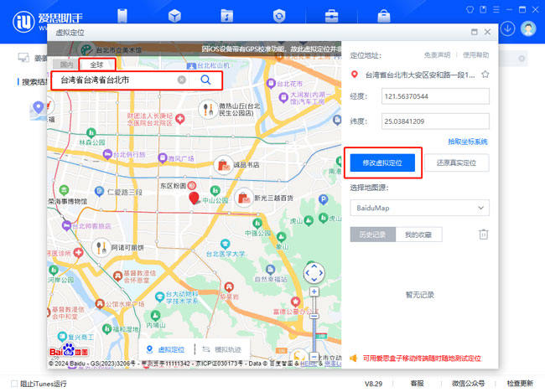The width and height of the screenshot is (545, 392).
Task: Click the download manager circle icon
Action: (508, 28)
